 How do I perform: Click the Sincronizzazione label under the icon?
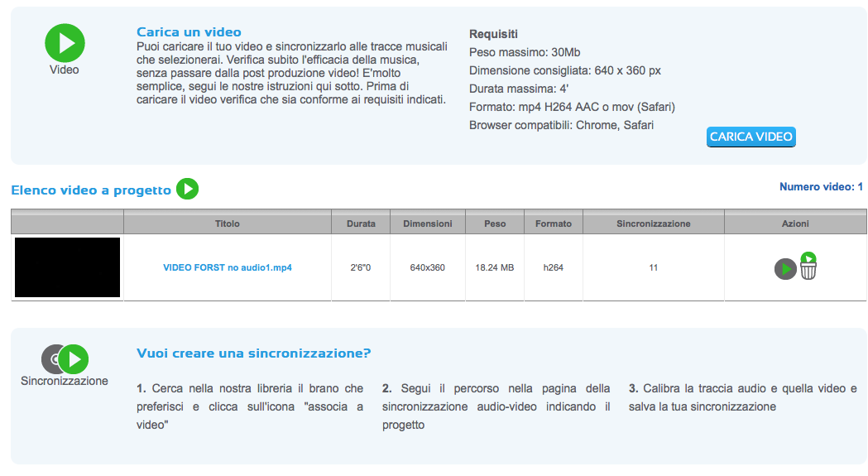[65, 382]
